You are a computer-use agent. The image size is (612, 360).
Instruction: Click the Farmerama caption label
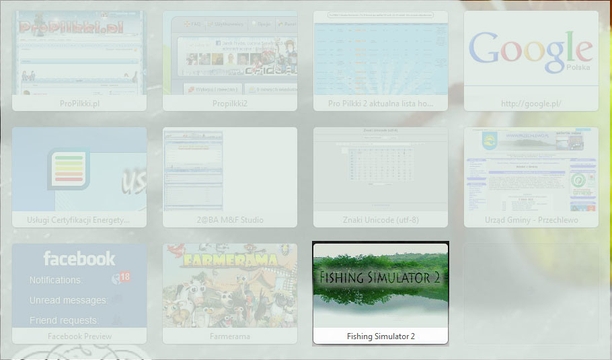point(230,336)
